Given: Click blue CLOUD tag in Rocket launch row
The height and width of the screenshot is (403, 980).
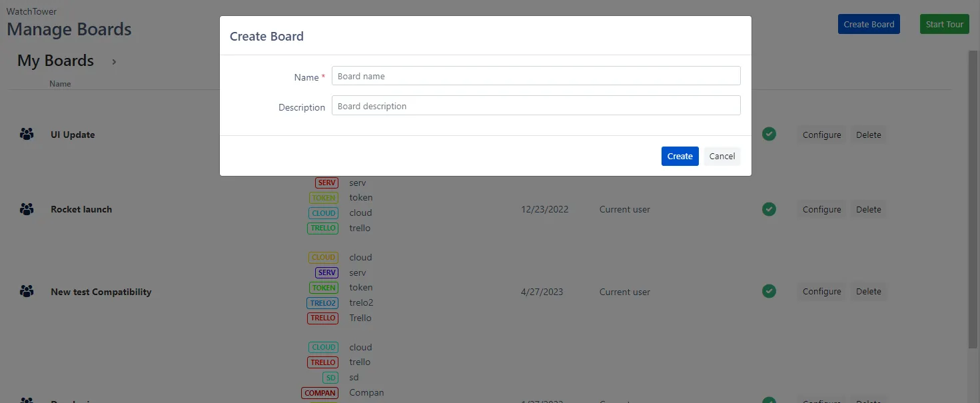Looking at the screenshot, I should (x=324, y=213).
